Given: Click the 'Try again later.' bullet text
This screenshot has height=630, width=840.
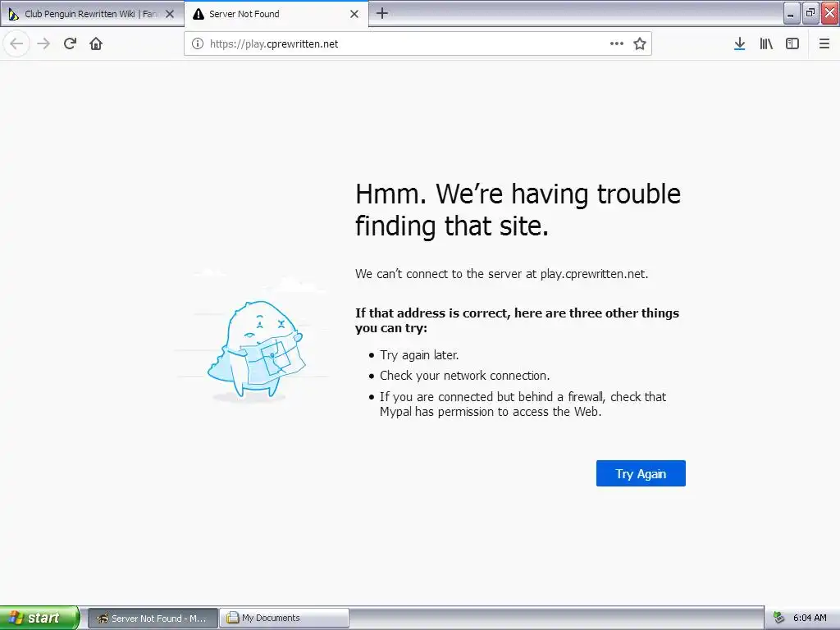Looking at the screenshot, I should [x=419, y=355].
